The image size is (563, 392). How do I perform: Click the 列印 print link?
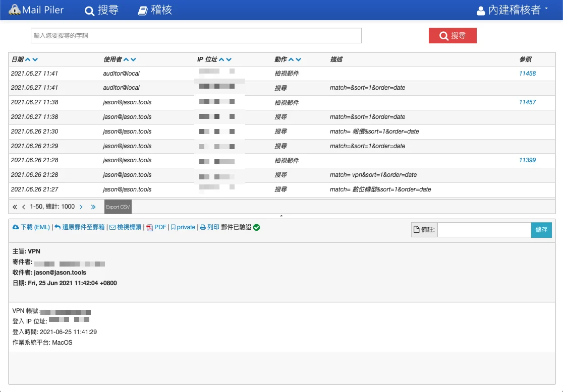209,227
